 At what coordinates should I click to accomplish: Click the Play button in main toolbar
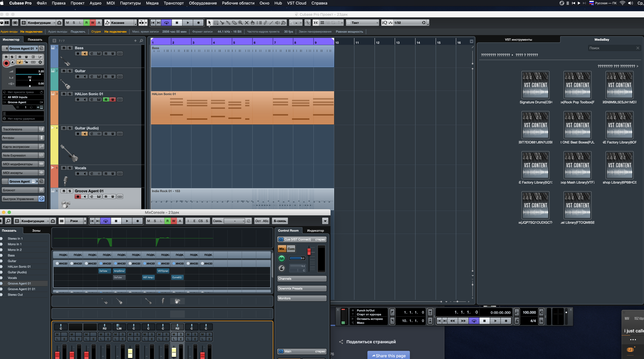pyautogui.click(x=188, y=23)
